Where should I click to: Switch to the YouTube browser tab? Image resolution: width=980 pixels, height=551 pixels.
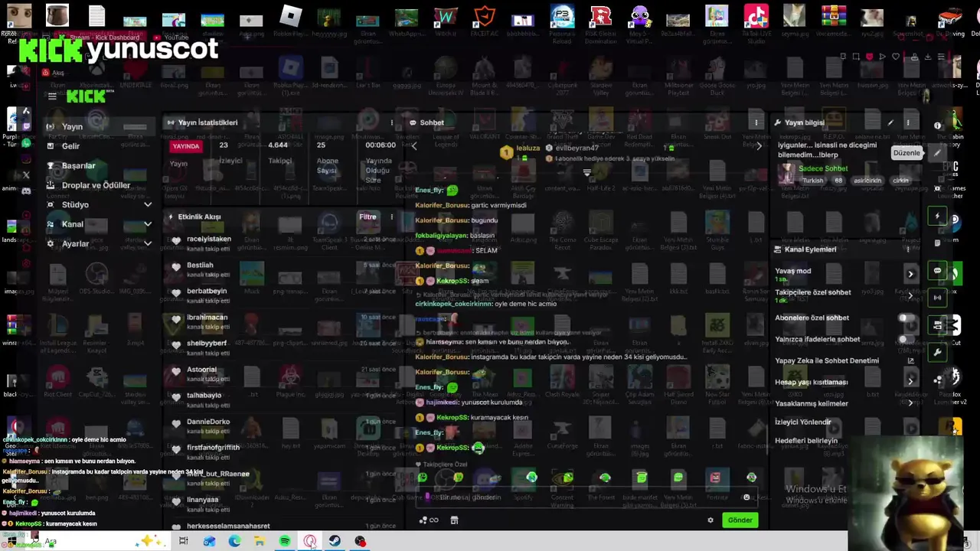[x=170, y=37]
